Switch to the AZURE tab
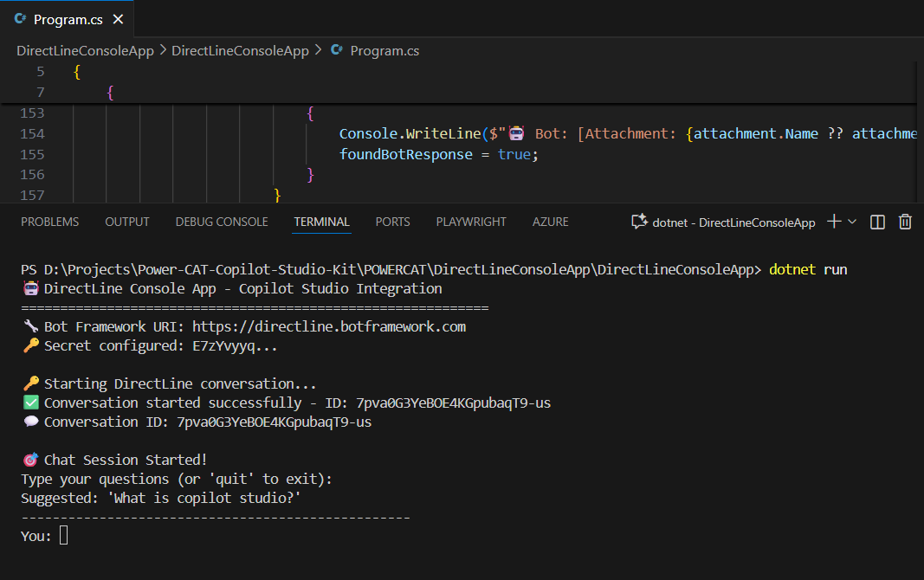The image size is (924, 580). pyautogui.click(x=550, y=222)
